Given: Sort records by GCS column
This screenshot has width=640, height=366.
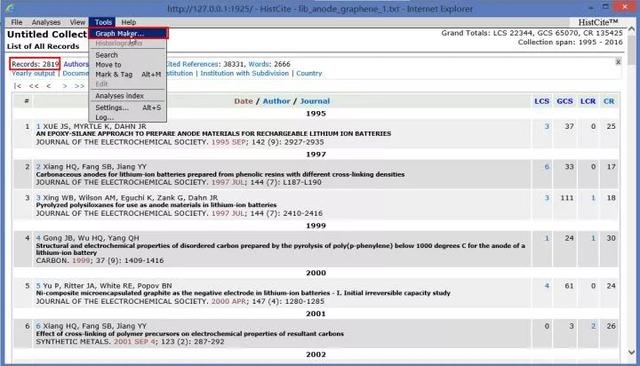Looking at the screenshot, I should [x=564, y=101].
